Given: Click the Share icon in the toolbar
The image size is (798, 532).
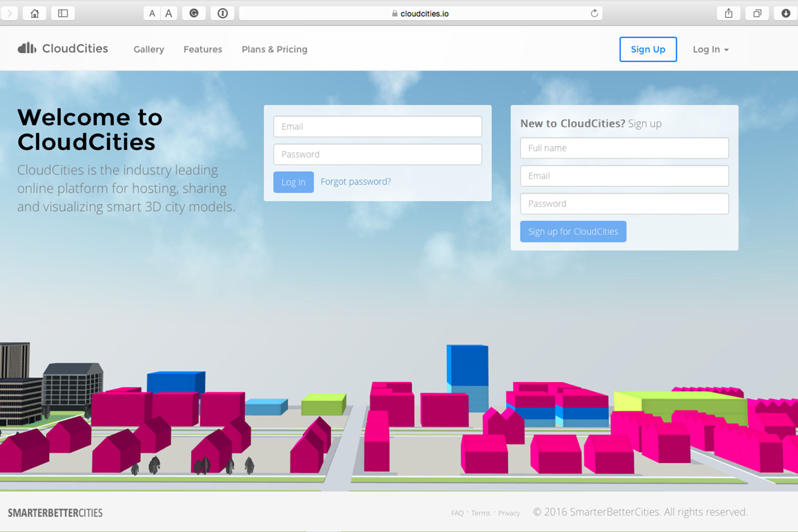Looking at the screenshot, I should tap(728, 13).
